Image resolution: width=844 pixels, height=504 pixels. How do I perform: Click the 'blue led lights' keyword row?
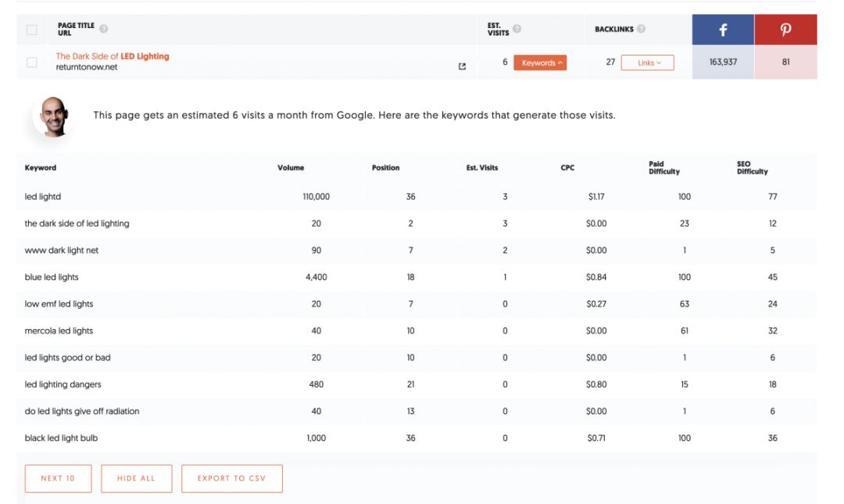(x=52, y=277)
